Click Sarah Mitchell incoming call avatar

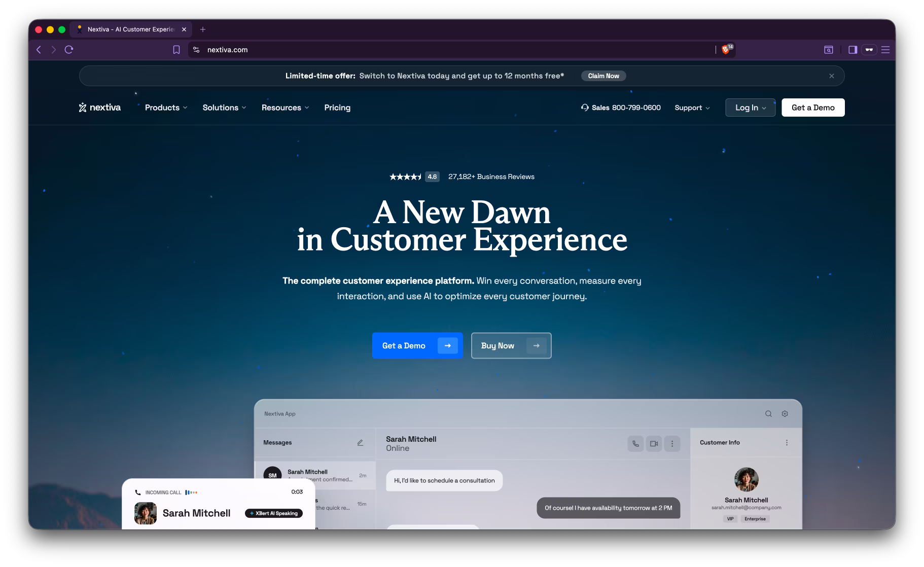pyautogui.click(x=146, y=513)
